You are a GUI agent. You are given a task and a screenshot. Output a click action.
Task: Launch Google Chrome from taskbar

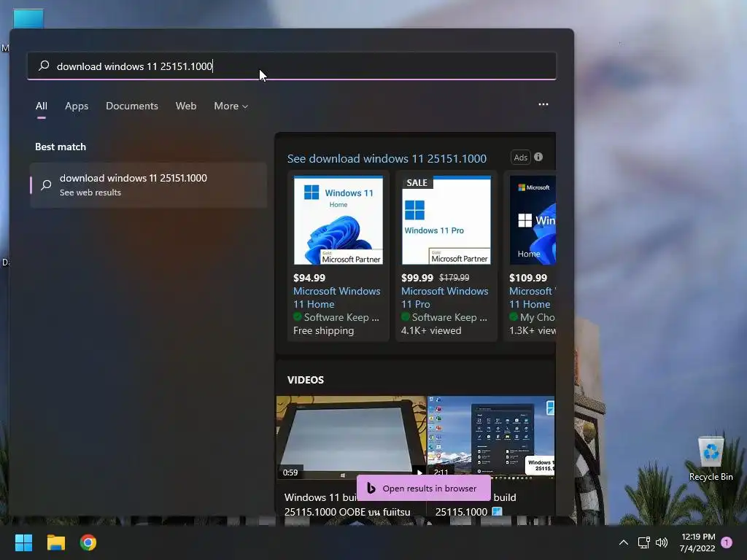point(88,542)
